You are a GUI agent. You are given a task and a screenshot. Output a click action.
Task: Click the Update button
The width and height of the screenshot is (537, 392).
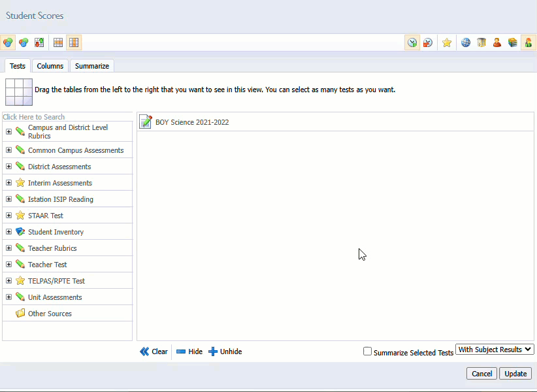[x=515, y=374]
